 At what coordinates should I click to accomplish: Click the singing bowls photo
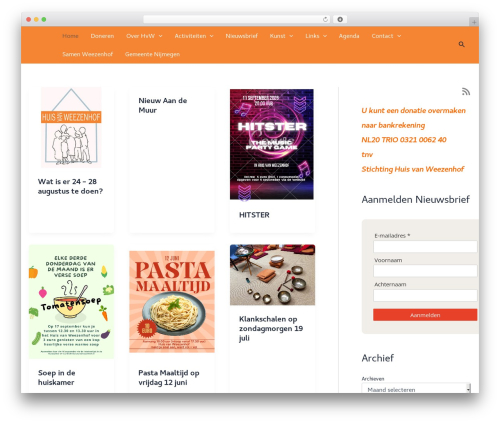[x=272, y=275]
